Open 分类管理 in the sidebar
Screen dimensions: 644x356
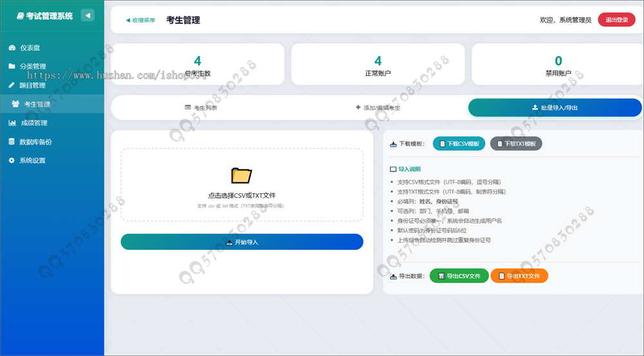pyautogui.click(x=52, y=66)
